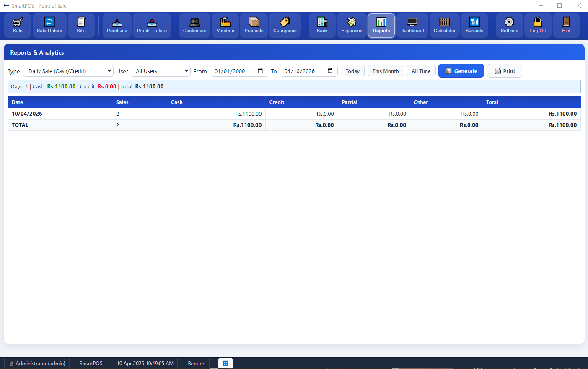Open Sale Return from the toolbar
The height and width of the screenshot is (369, 588).
coord(49,26)
